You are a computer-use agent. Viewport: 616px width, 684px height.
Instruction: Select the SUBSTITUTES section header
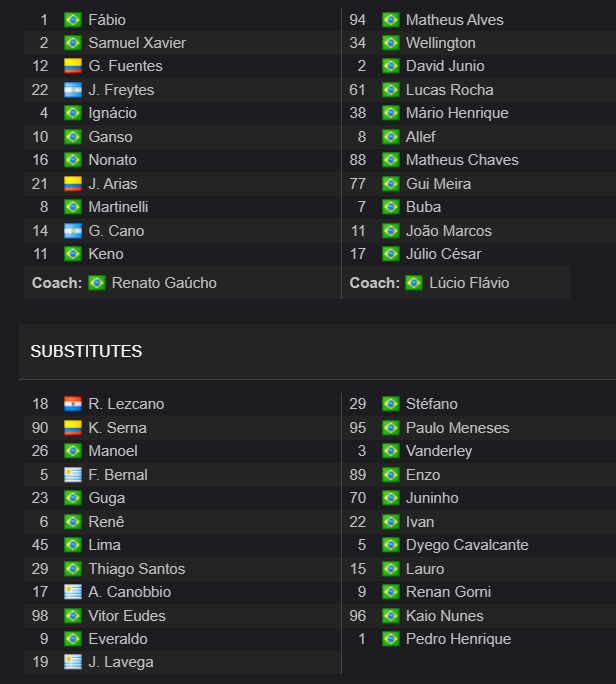86,351
